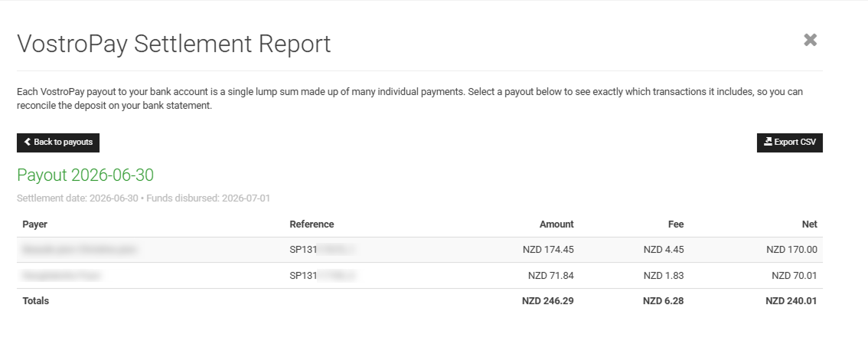
Task: Click blurred payer name in NZD 71.84 row
Action: (61, 275)
